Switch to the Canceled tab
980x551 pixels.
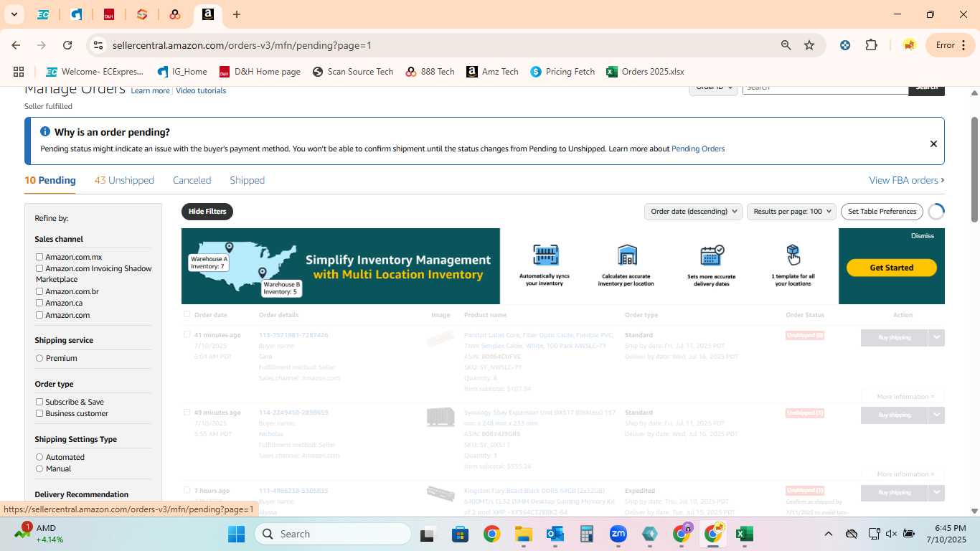coord(192,180)
